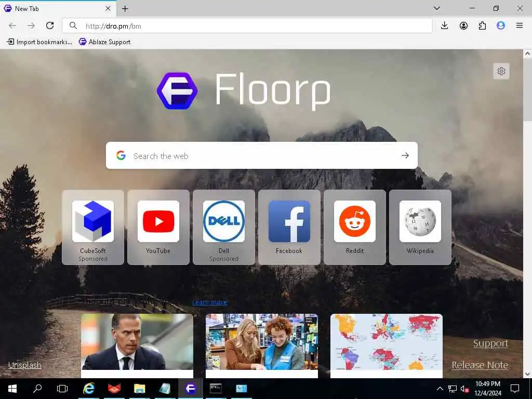Image resolution: width=532 pixels, height=399 pixels.
Task: Open the Downloads panel icon
Action: 445,25
